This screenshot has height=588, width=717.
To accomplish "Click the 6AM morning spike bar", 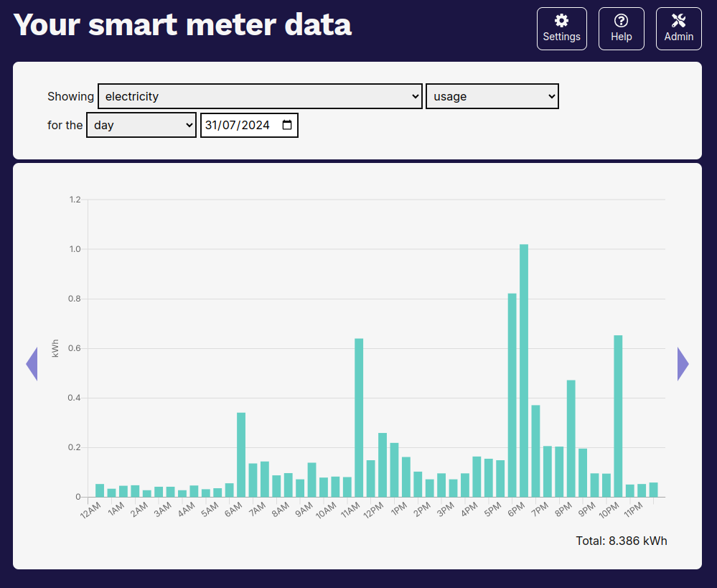I will tap(241, 454).
